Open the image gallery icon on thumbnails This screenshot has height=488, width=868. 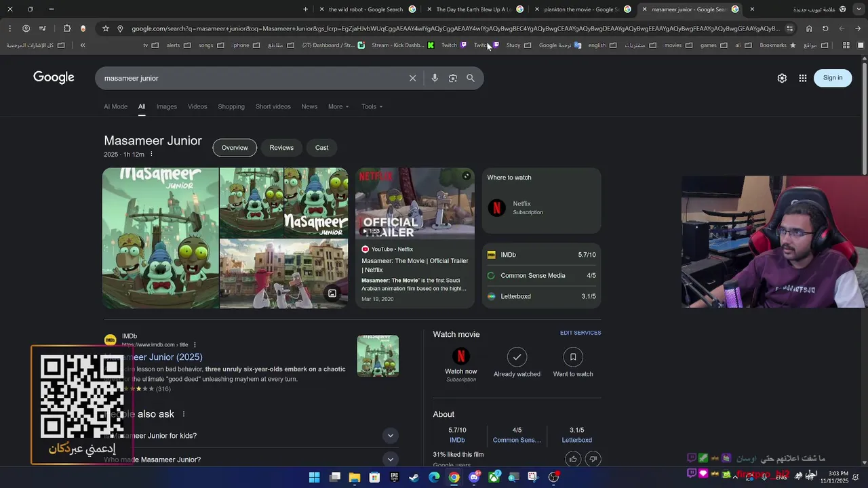pyautogui.click(x=332, y=293)
